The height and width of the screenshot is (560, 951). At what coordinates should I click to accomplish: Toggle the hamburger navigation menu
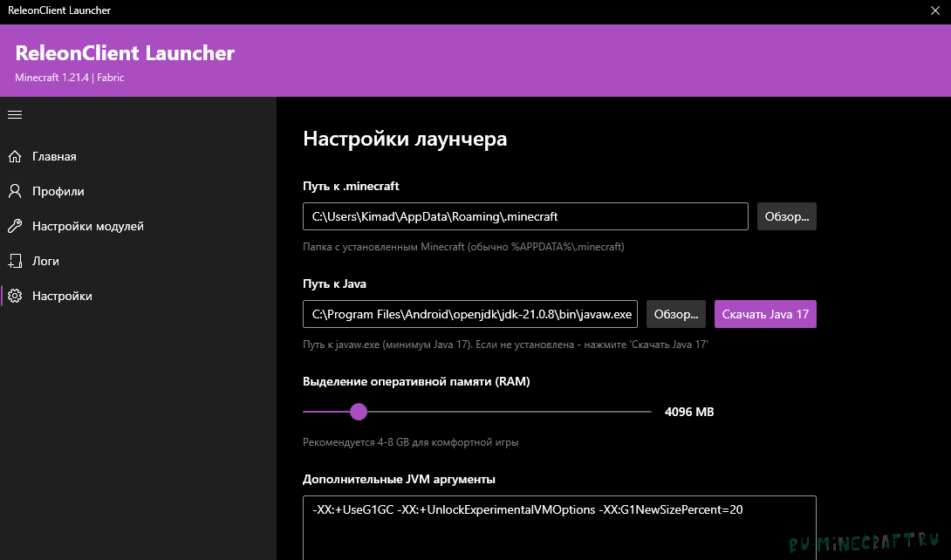15,114
